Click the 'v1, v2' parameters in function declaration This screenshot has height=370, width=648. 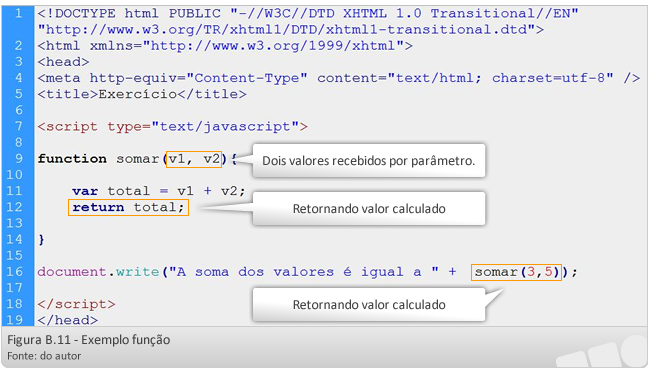point(194,159)
